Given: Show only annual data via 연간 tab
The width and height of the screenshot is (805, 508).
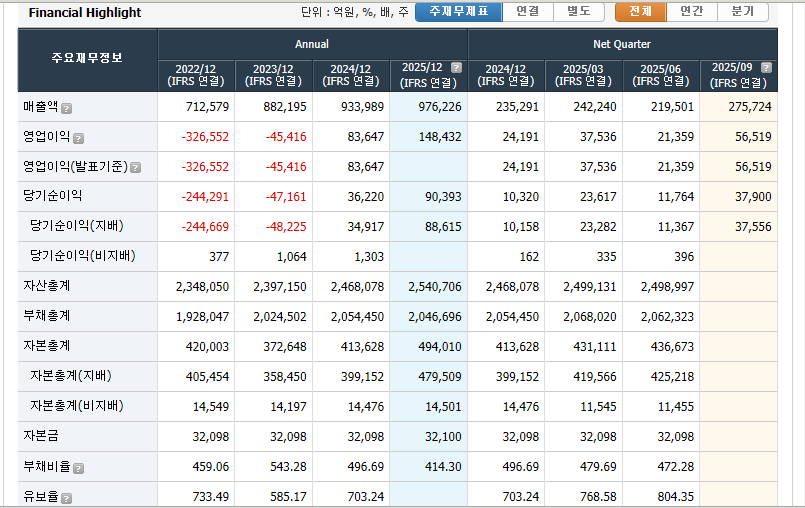Looking at the screenshot, I should coord(691,12).
